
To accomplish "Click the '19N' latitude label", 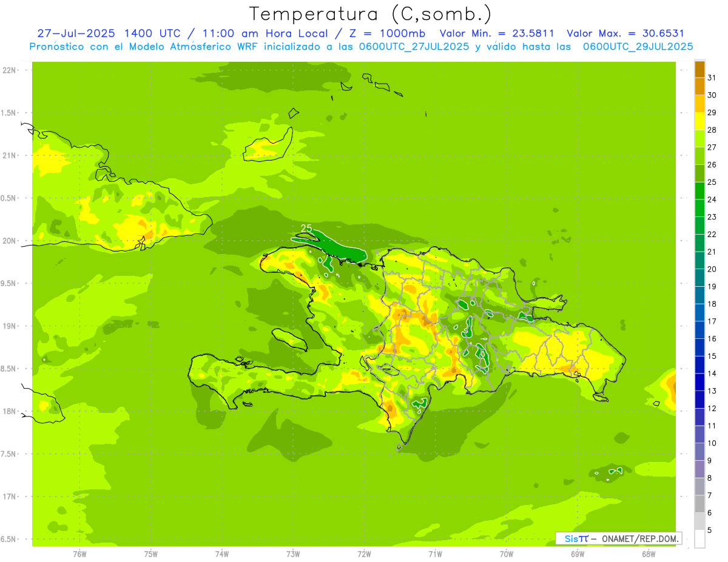I will click(x=9, y=326).
